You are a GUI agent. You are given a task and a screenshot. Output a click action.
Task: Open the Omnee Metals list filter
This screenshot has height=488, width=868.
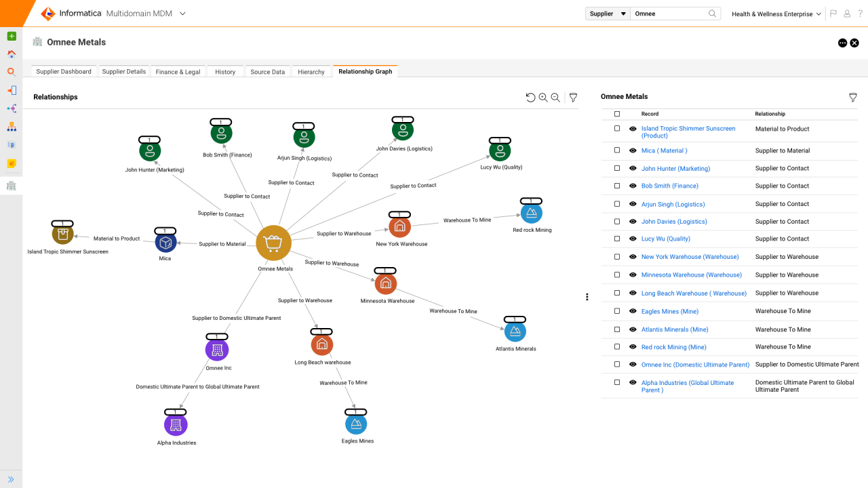pyautogui.click(x=853, y=98)
